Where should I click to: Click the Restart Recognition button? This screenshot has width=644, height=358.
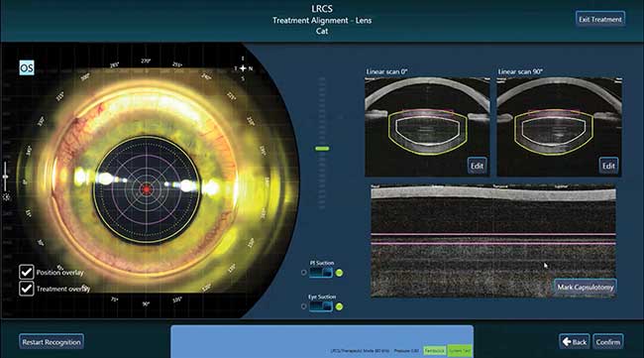click(x=52, y=341)
